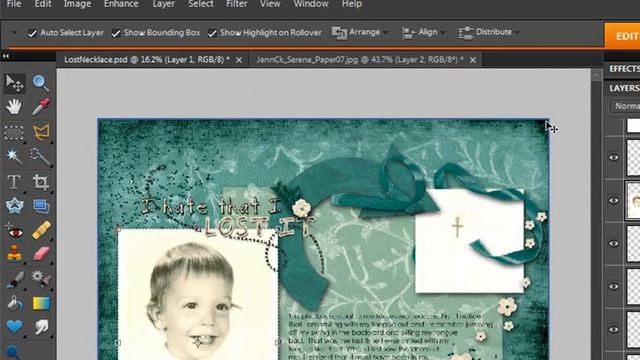
Task: Uncheck Auto Select Layer
Action: [32, 33]
